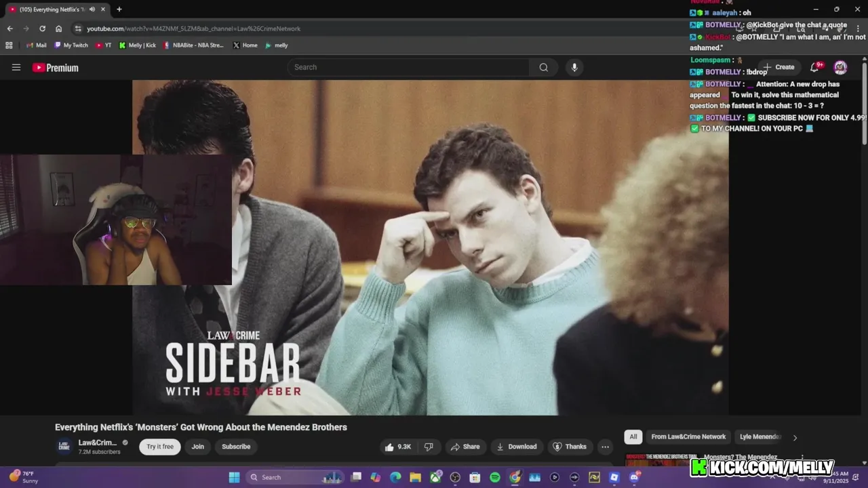
Task: Open Copilot from taskbar
Action: point(376,477)
